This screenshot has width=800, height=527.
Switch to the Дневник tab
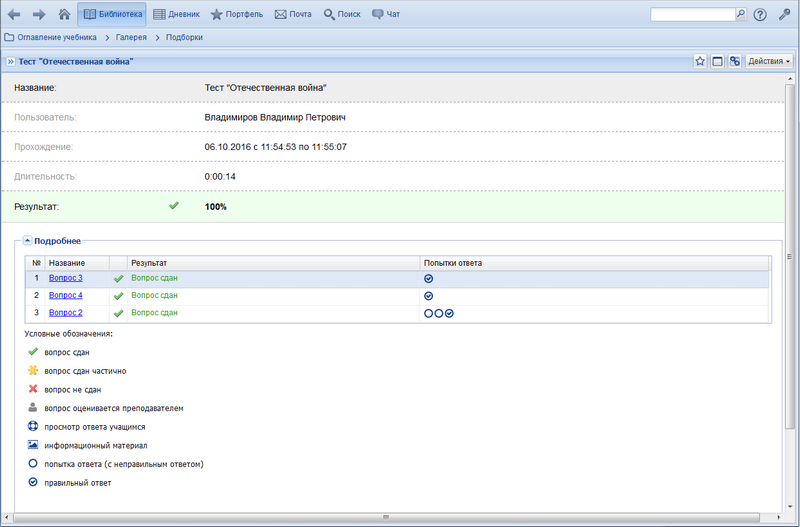coord(176,15)
